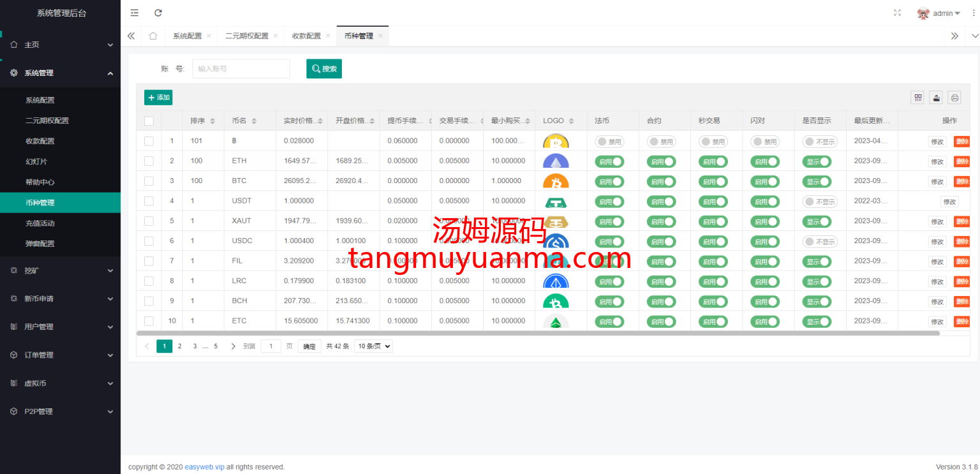
Task: Click the green 添加 button
Action: coord(158,98)
